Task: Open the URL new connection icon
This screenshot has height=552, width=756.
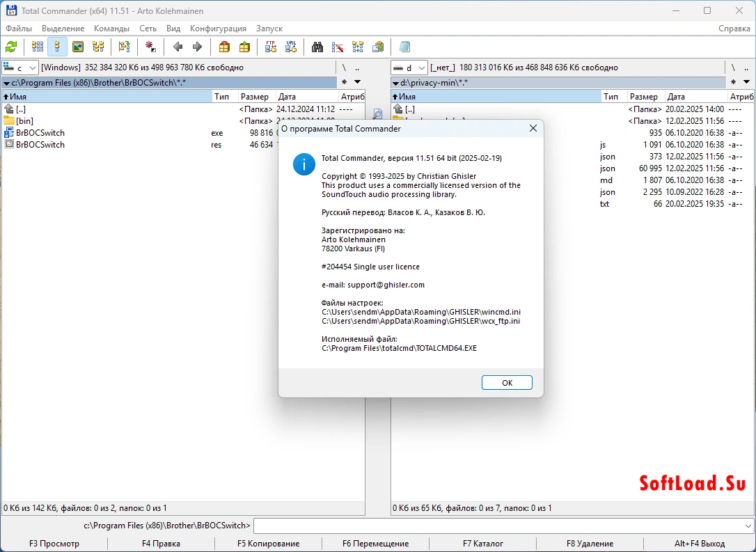Action: tap(291, 47)
